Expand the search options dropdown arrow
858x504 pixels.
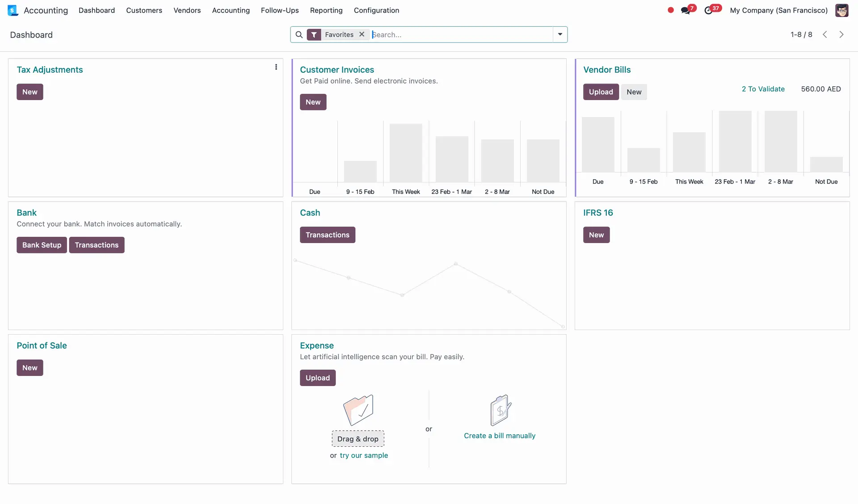click(560, 34)
